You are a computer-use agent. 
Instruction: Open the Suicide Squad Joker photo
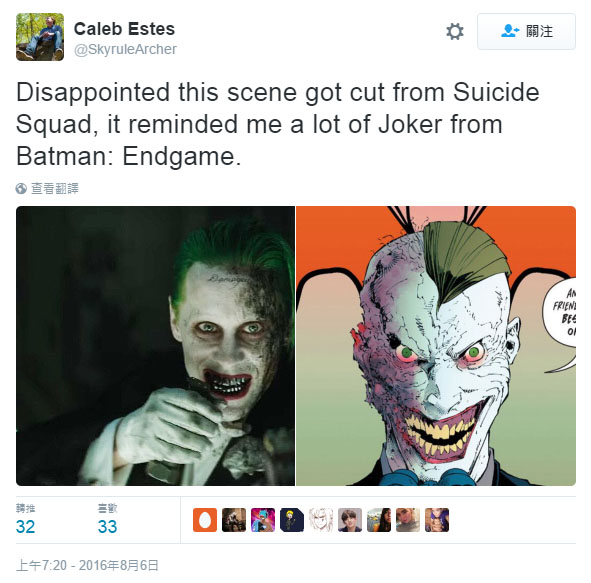(x=155, y=346)
